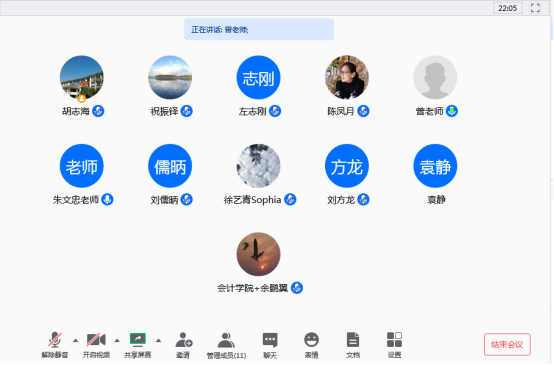Click the unmute microphone icon in the toolbar

pyautogui.click(x=55, y=341)
